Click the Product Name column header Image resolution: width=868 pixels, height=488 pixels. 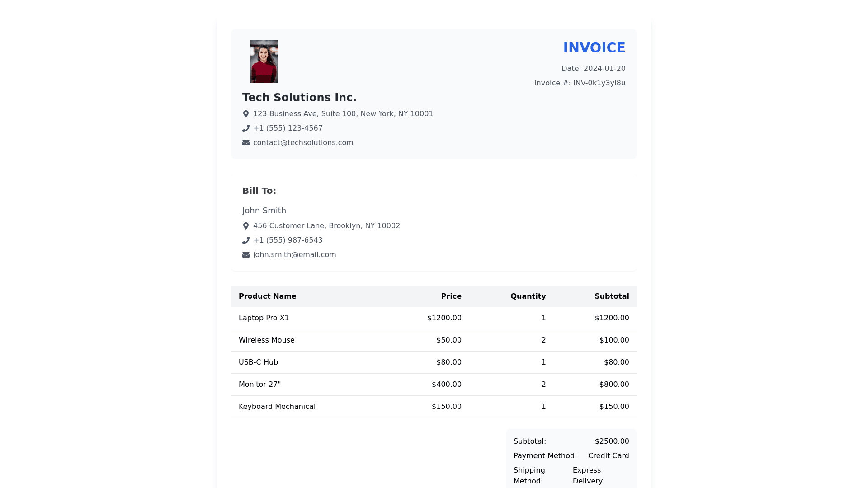(x=267, y=296)
